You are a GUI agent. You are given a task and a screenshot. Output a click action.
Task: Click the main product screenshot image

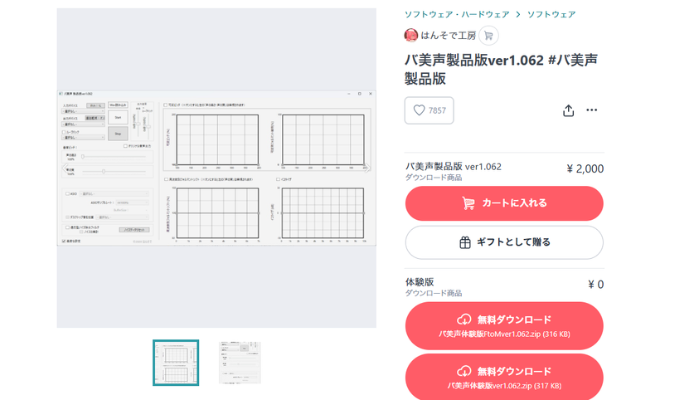217,168
